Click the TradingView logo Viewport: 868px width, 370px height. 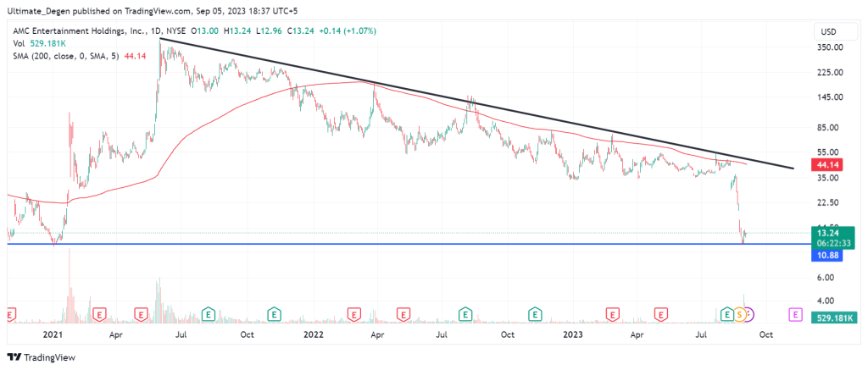41,357
